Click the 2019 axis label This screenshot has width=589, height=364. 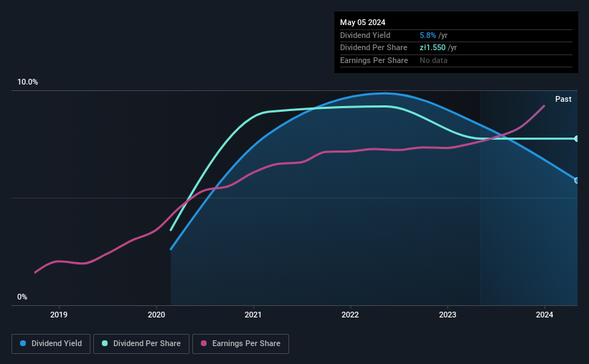click(x=59, y=315)
